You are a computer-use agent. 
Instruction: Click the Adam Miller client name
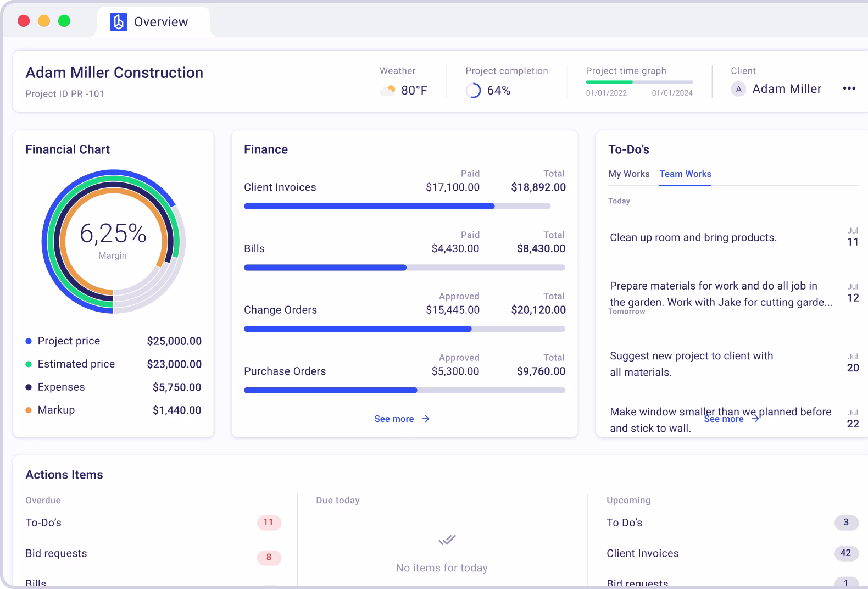tap(787, 89)
